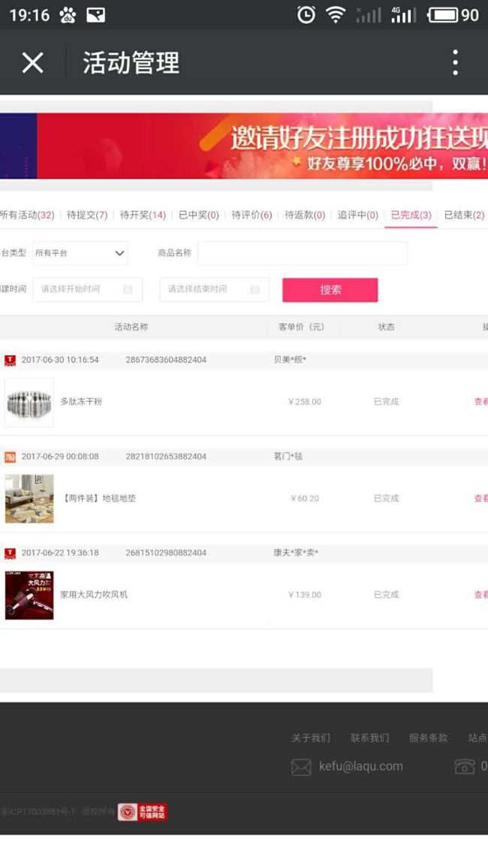Screen dimensions: 488x868
Task: Expand the 所有平台 platform dropdown
Action: click(x=80, y=253)
